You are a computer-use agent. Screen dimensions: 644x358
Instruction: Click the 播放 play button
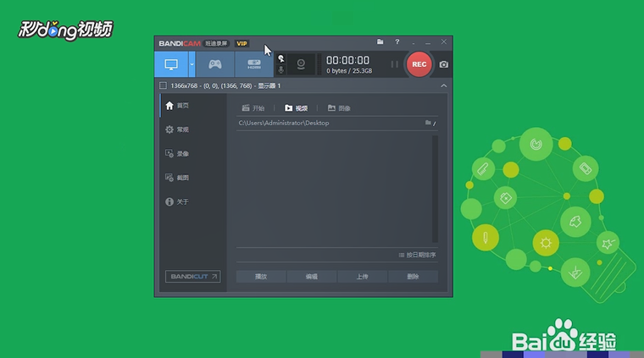pos(261,277)
